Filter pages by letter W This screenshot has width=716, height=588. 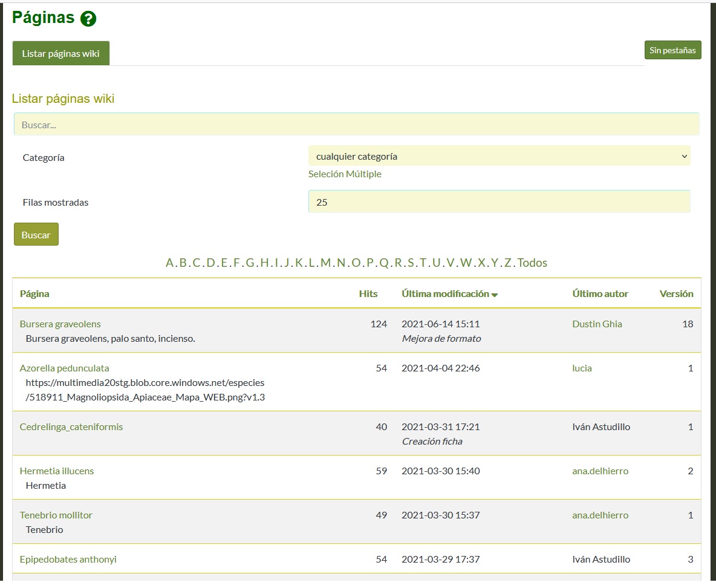point(466,263)
